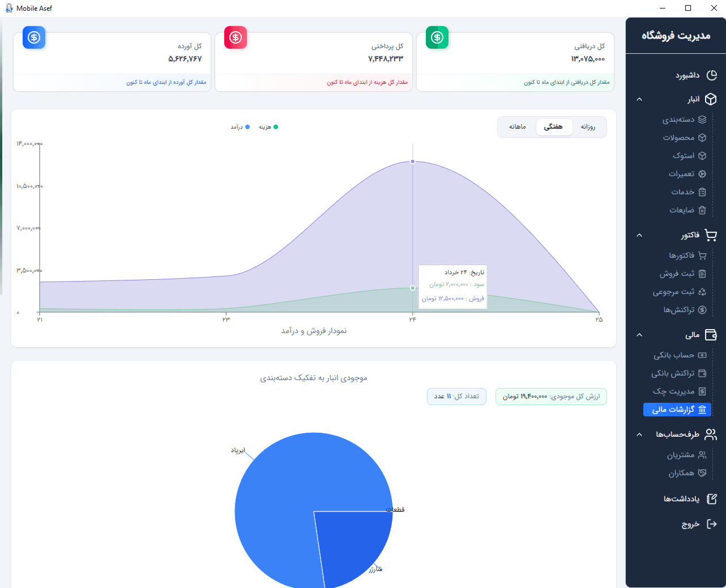Click blue dollar icon on کل آورده card
The image size is (726, 588).
point(34,37)
